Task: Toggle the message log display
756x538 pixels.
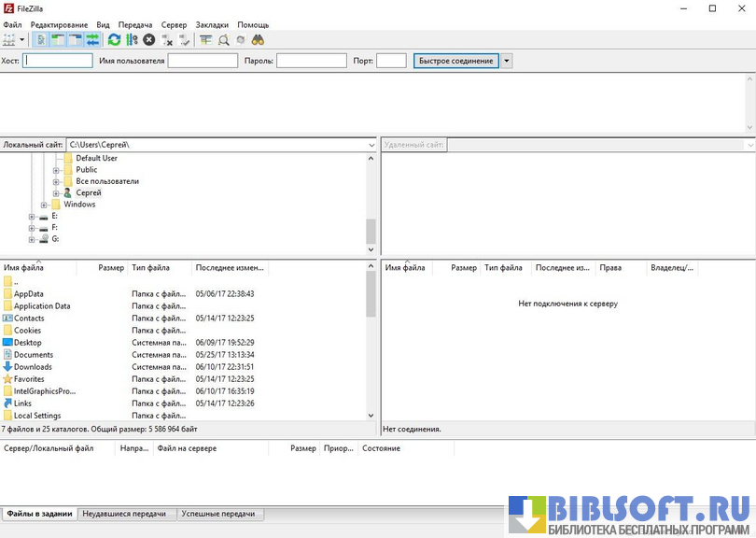Action: coord(41,40)
